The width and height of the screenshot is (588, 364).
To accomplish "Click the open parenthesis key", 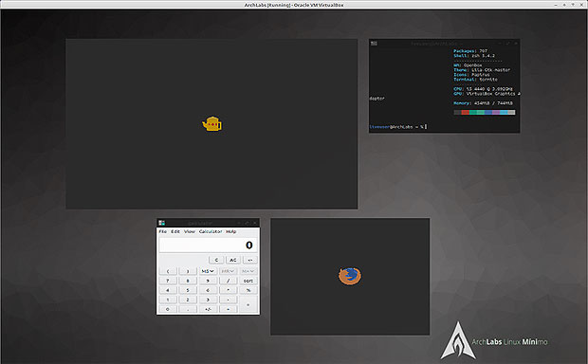I will coord(168,271).
